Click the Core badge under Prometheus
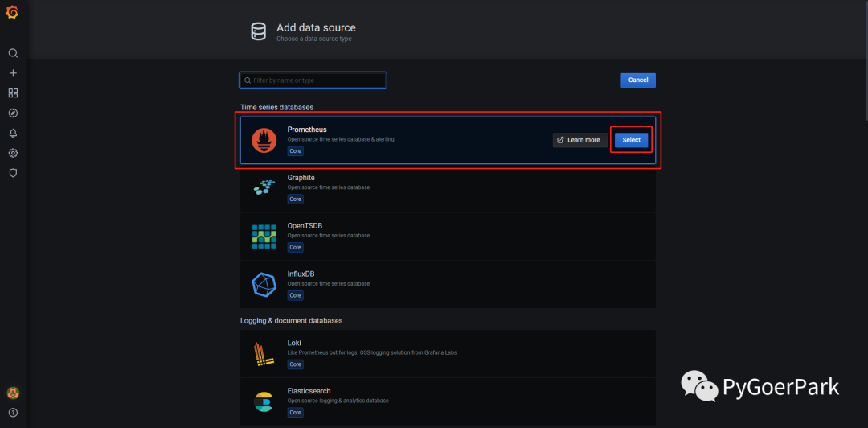The width and height of the screenshot is (868, 428). pos(296,150)
